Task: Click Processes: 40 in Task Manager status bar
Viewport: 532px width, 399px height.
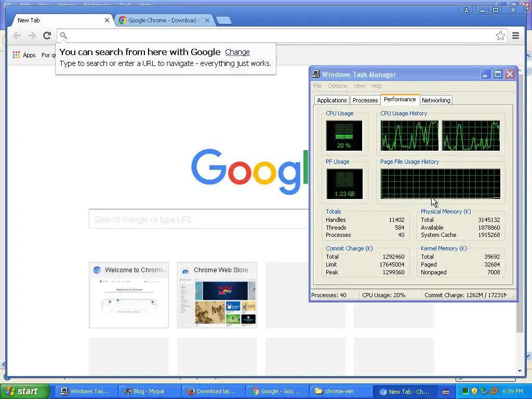Action: pyautogui.click(x=329, y=295)
